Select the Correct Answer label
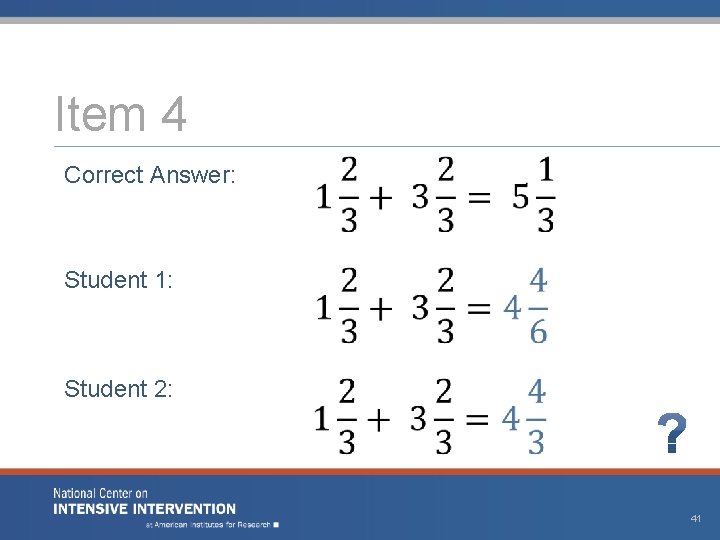This screenshot has height=540, width=720. (x=150, y=175)
